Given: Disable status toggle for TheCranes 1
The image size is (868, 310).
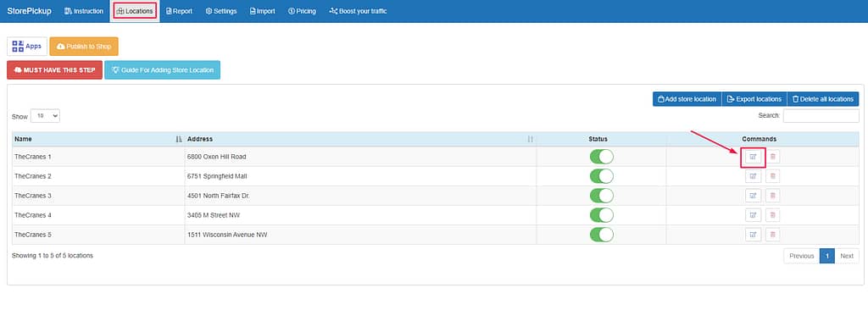Looking at the screenshot, I should (x=602, y=157).
